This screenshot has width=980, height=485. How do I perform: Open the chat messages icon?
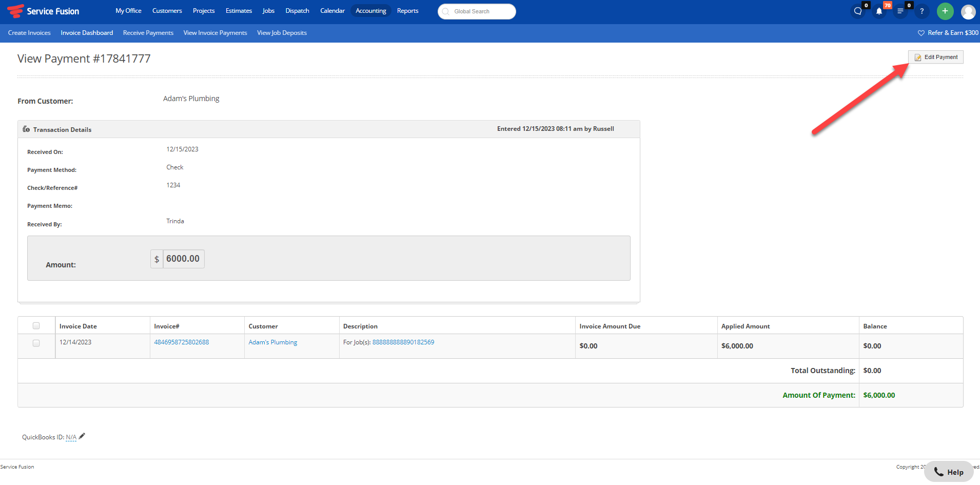[858, 11]
